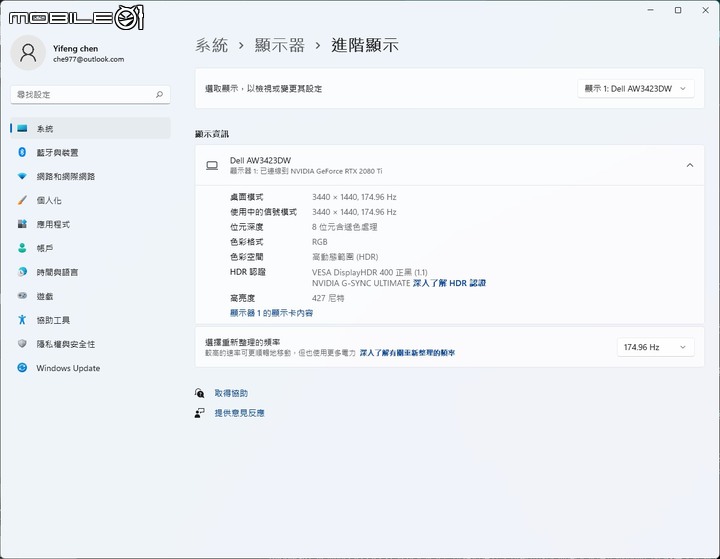This screenshot has height=559, width=720.
Task: Click the 深入了解 HDR 認證 link
Action: pyautogui.click(x=449, y=283)
